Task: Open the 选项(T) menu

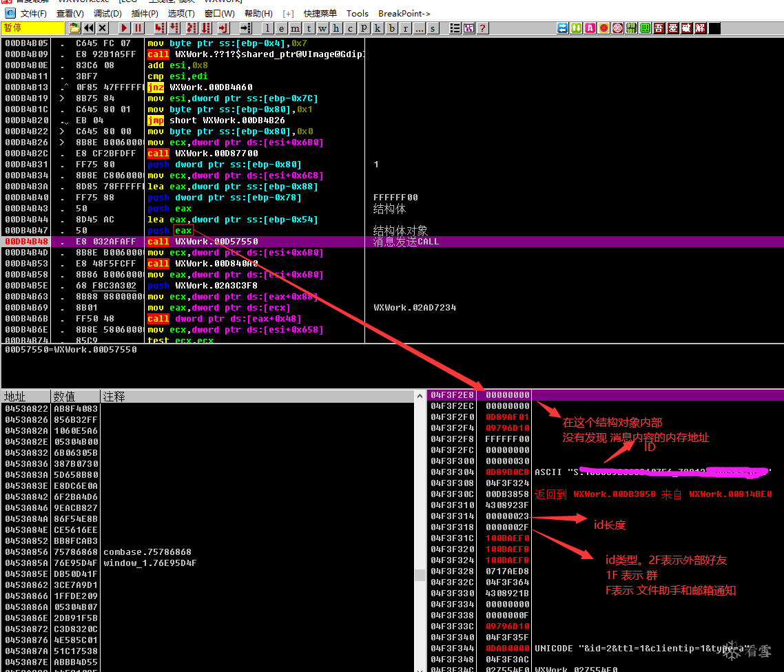Action: click(181, 14)
